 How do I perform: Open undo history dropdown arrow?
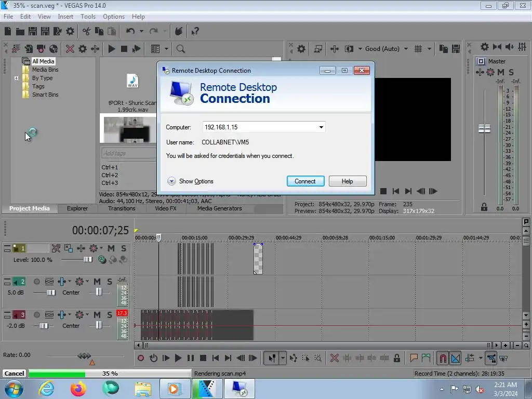[141, 31]
